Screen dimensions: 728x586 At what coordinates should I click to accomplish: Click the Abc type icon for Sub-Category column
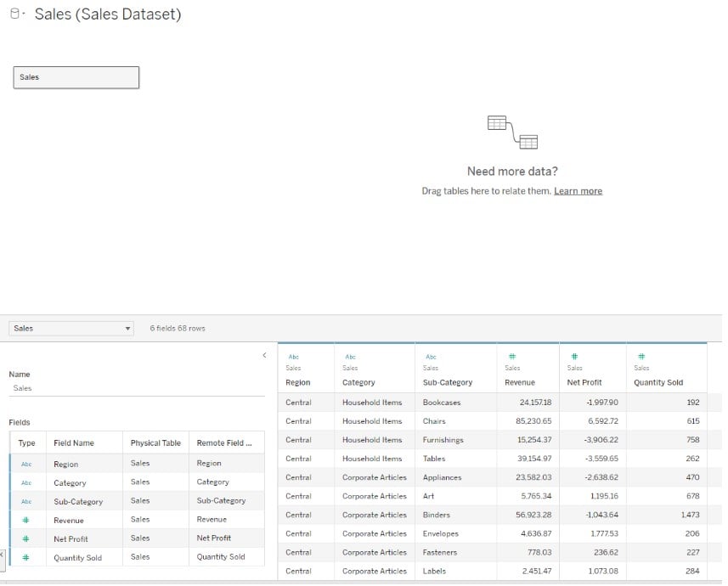click(x=432, y=357)
